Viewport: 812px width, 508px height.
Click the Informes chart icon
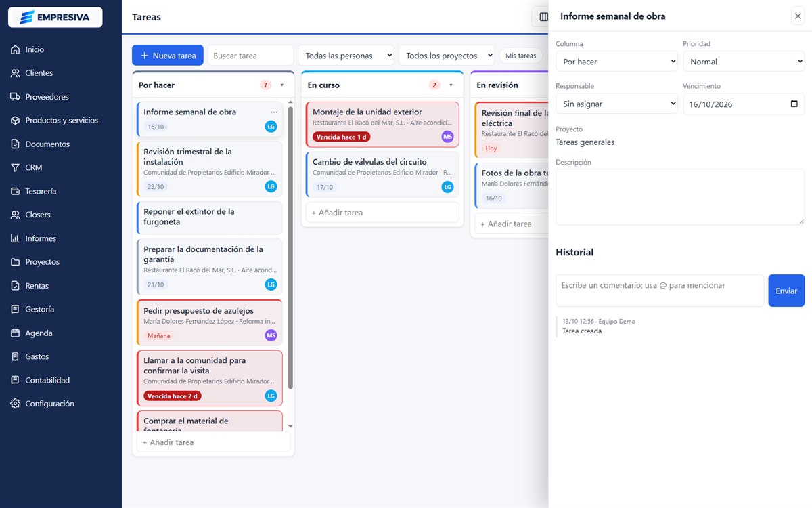(15, 238)
